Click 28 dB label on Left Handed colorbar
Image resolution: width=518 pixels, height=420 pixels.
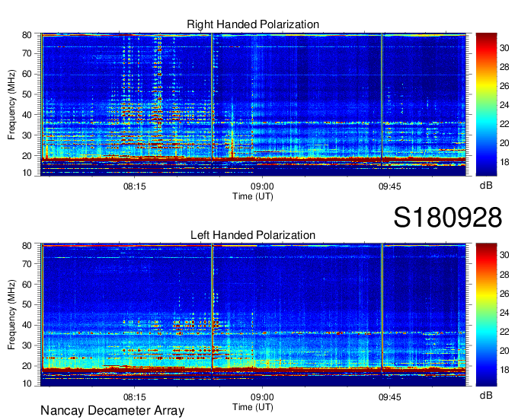504,275
